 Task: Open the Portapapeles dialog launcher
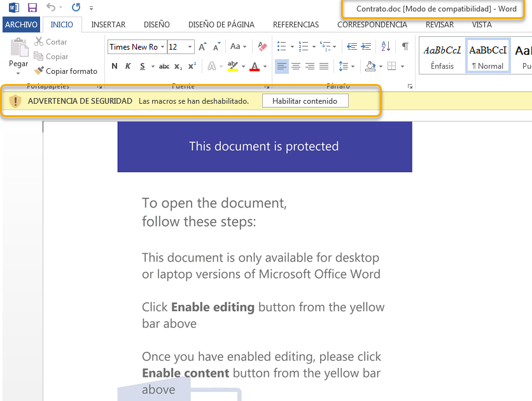pos(99,87)
